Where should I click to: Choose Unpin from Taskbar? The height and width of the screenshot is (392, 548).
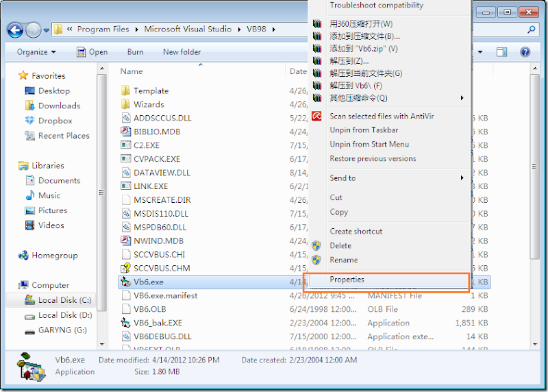coord(364,130)
